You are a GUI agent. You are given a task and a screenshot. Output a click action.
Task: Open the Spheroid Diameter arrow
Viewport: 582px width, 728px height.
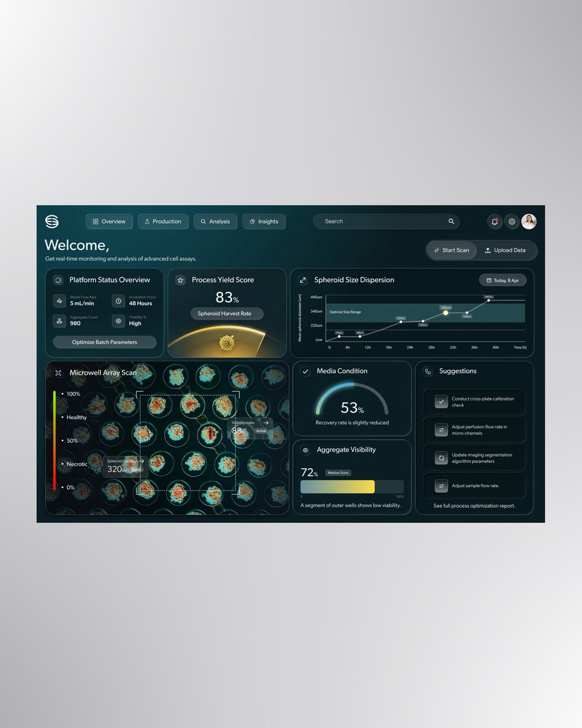click(x=141, y=461)
